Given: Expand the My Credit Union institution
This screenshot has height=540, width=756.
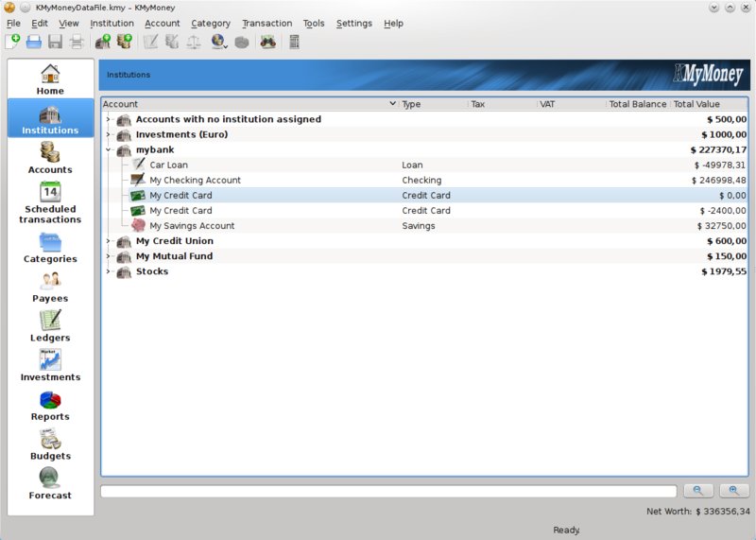Looking at the screenshot, I should (108, 241).
